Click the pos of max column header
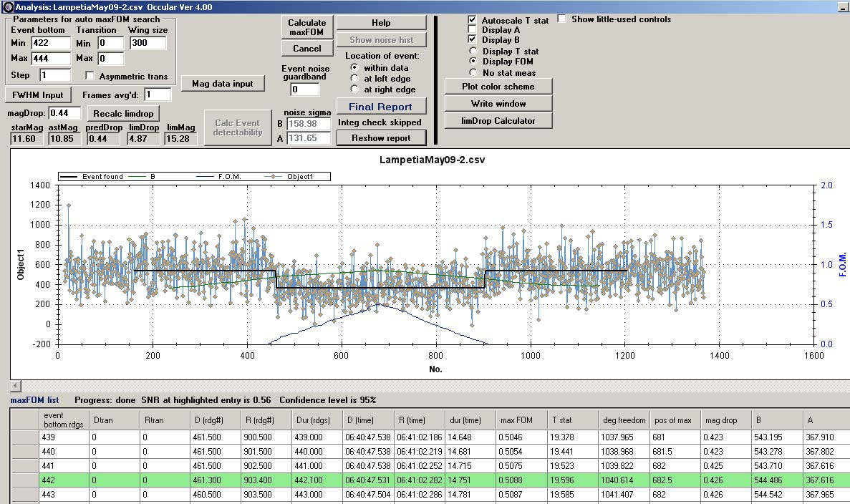850x504 pixels. [x=675, y=420]
